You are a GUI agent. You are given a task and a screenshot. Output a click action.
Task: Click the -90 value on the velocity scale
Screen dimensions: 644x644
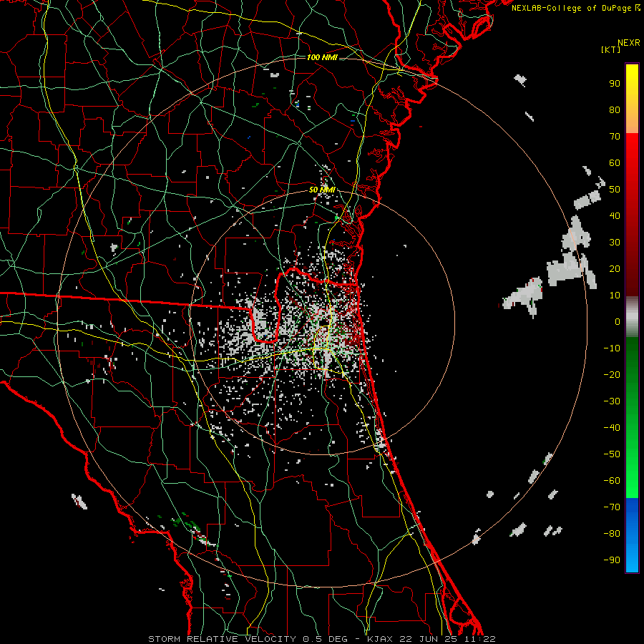point(612,560)
